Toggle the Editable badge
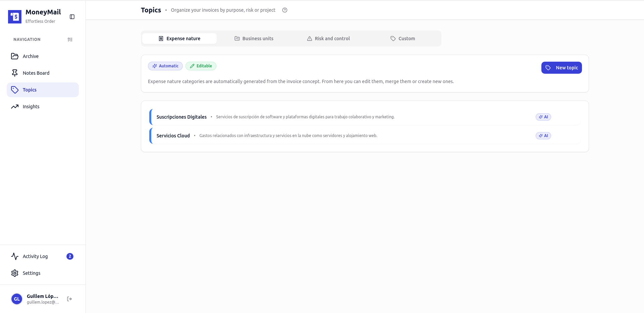Screen dimensions: 644x313 pos(201,66)
